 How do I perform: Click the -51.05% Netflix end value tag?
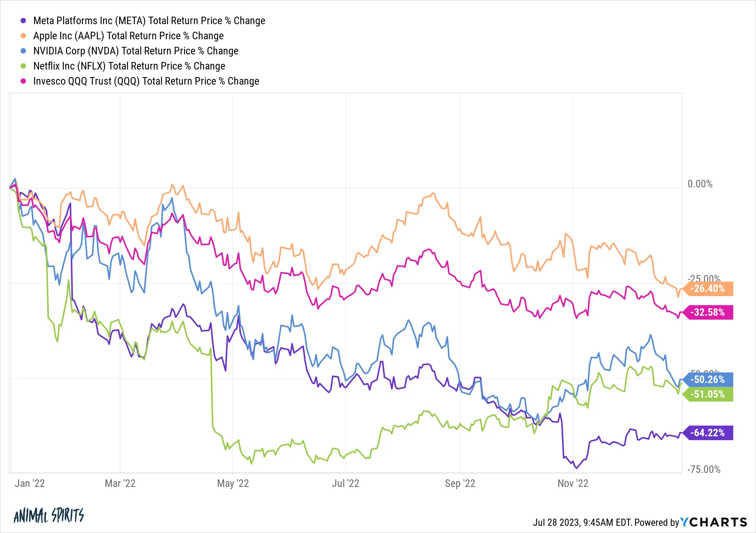(708, 394)
